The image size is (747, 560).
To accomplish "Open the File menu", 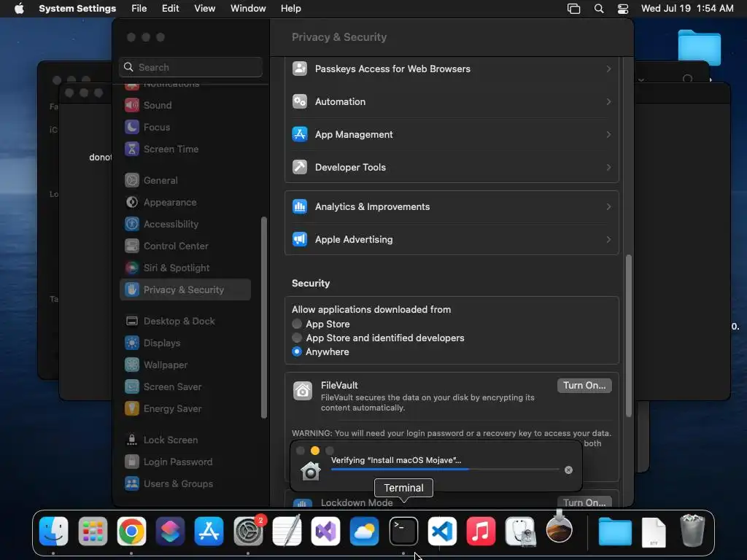I will point(139,9).
